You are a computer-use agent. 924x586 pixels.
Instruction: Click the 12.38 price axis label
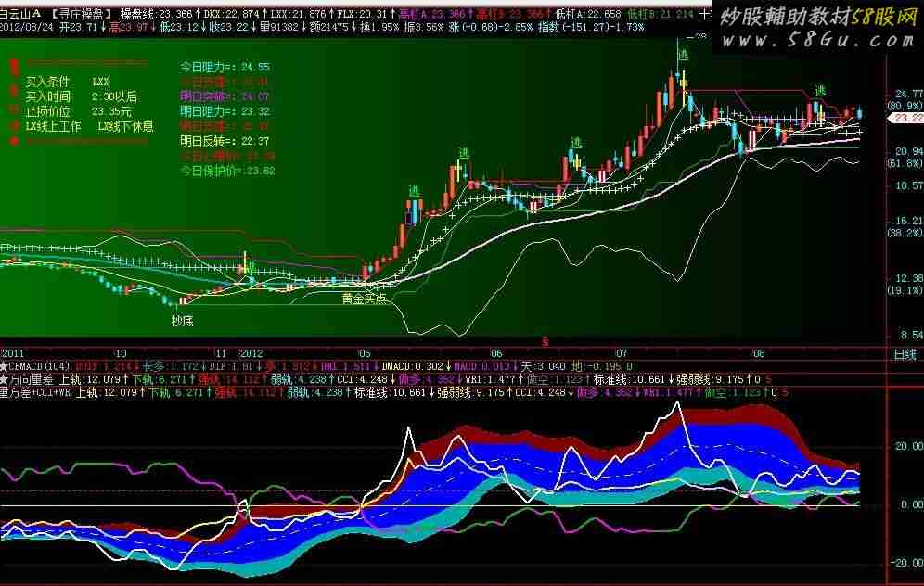click(x=908, y=277)
